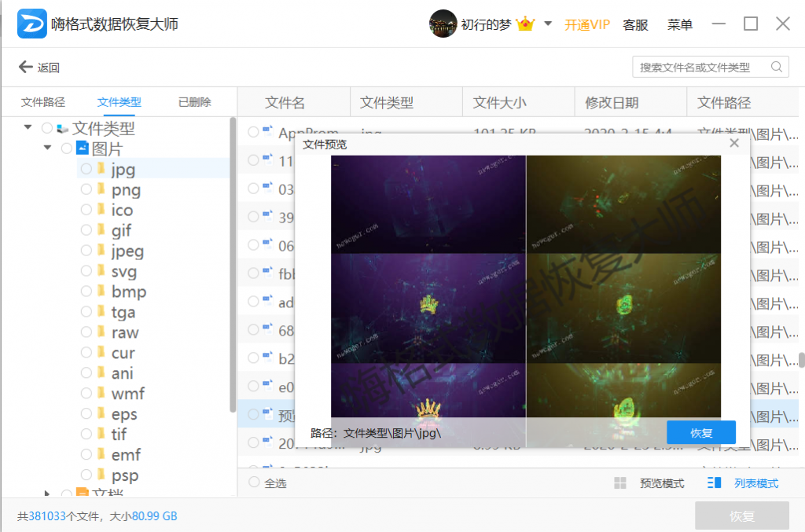Image resolution: width=805 pixels, height=532 pixels.
Task: Check the jpg type checkbox
Action: (86, 168)
